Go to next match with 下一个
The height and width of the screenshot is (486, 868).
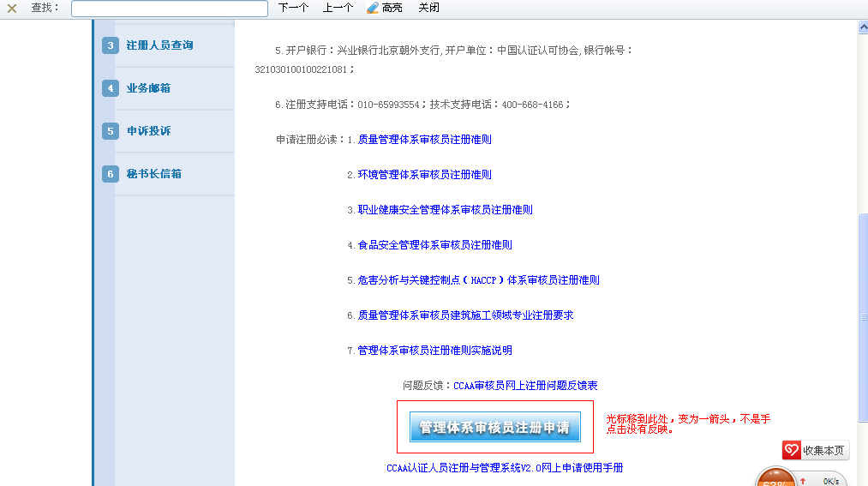293,8
